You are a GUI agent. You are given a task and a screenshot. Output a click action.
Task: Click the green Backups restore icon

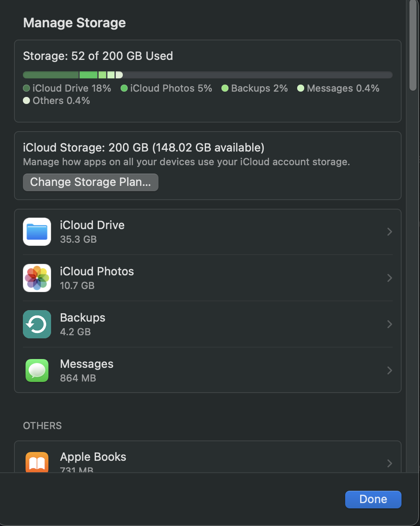[37, 324]
